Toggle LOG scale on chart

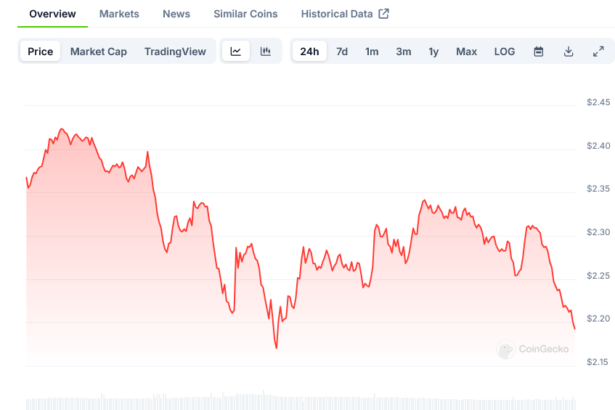[505, 52]
